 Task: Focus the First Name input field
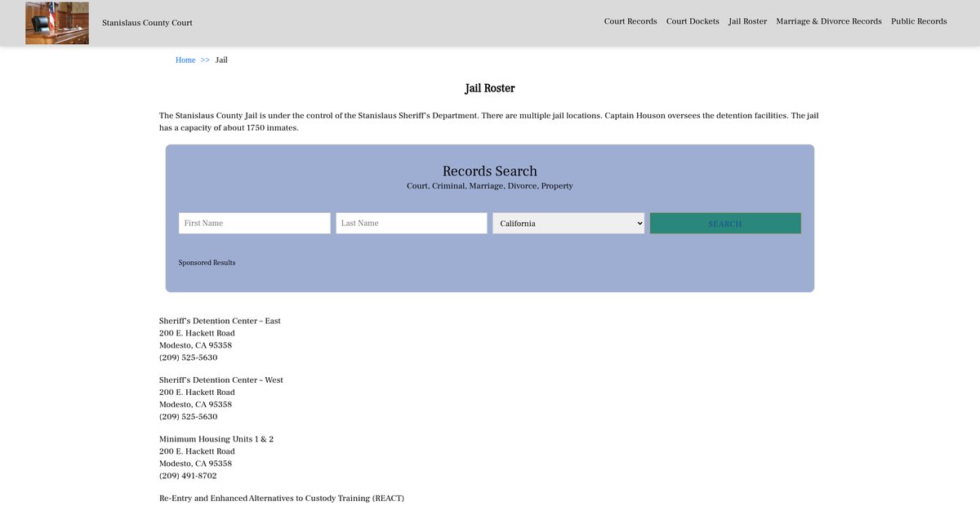(254, 224)
